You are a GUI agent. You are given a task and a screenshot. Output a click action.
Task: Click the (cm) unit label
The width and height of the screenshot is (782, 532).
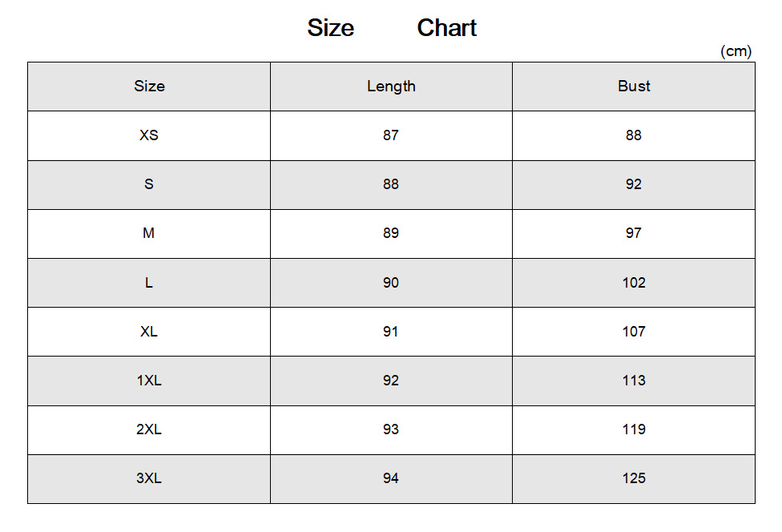pos(736,52)
